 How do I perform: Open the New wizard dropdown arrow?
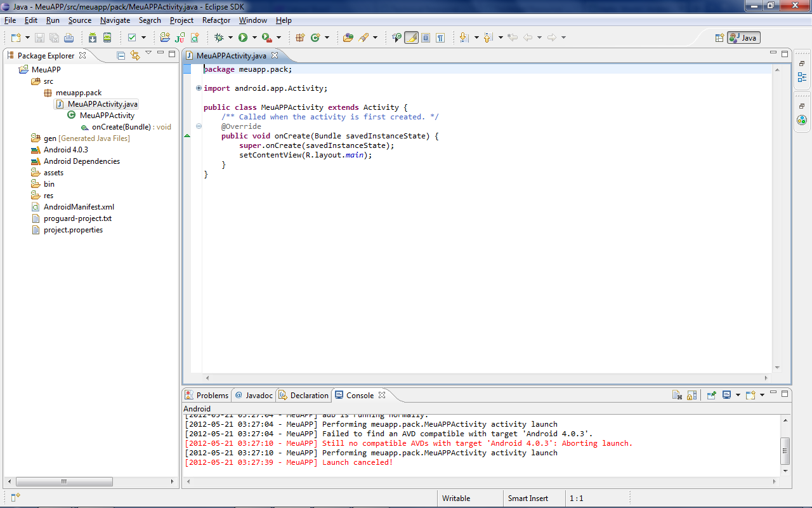point(26,37)
